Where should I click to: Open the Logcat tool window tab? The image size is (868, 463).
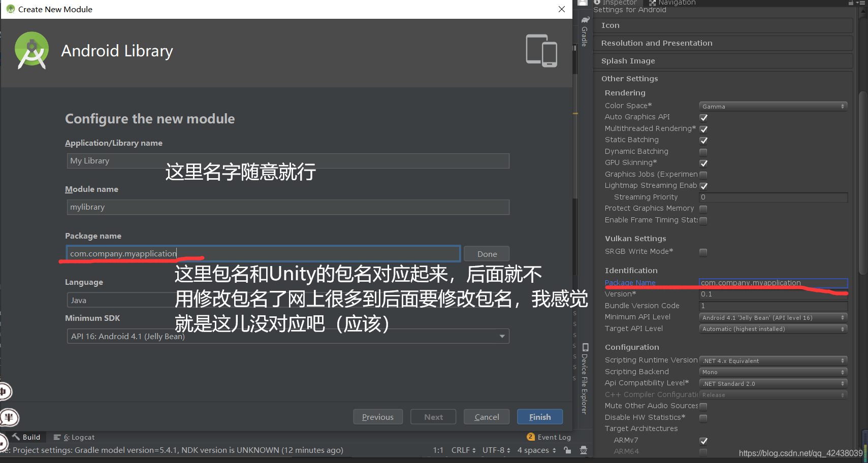tap(74, 437)
